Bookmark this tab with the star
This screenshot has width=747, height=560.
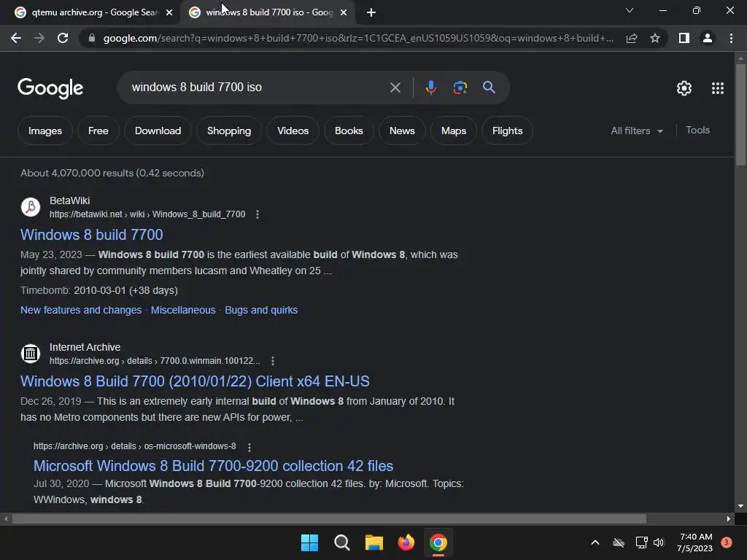pos(655,38)
